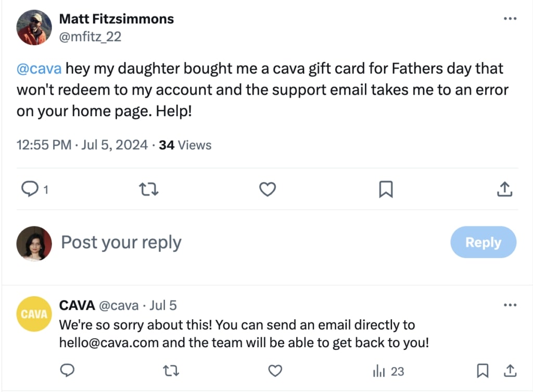533x392 pixels.
Task: Like CAVA's reply tweet
Action: tap(275, 371)
